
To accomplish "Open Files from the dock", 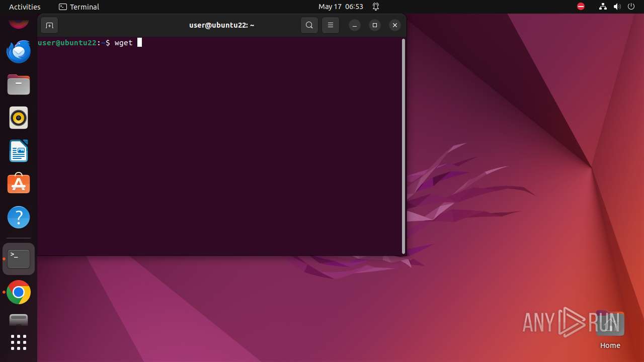I will click(x=19, y=84).
